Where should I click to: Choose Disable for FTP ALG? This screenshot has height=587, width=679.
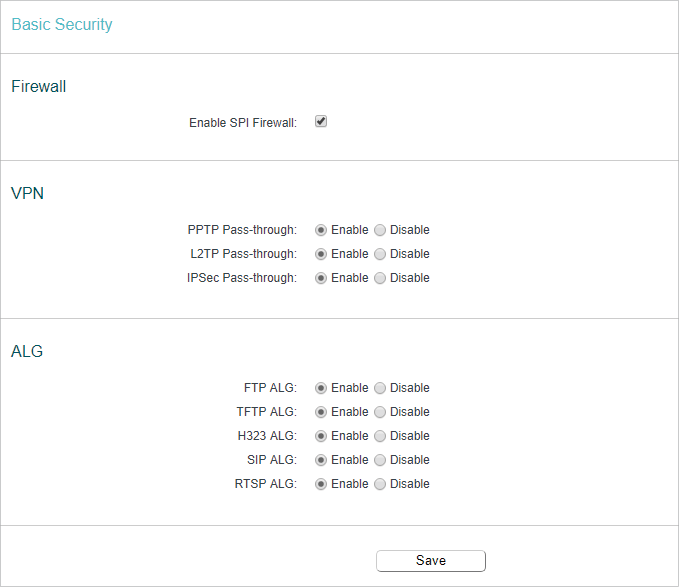tap(380, 388)
